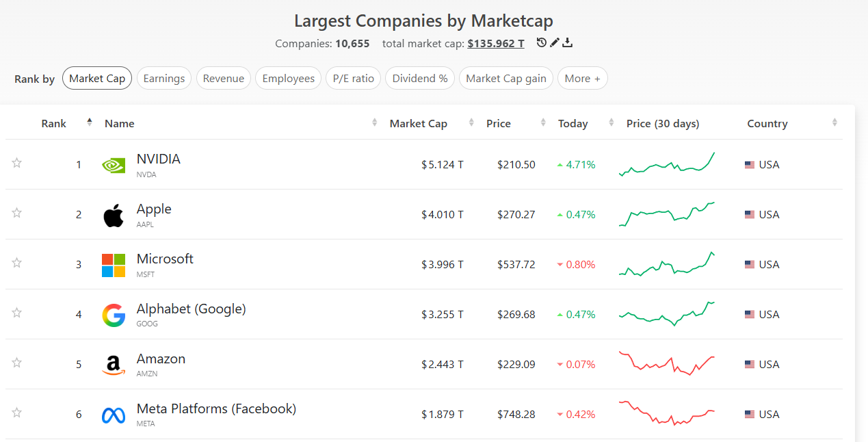This screenshot has height=442, width=868.
Task: Select the Earnings ranking tab
Action: [x=164, y=79]
